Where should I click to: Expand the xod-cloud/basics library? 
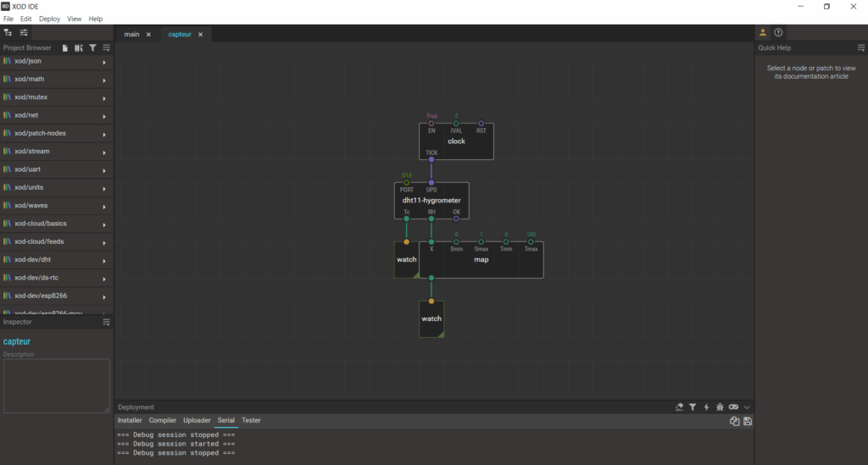[x=104, y=224]
